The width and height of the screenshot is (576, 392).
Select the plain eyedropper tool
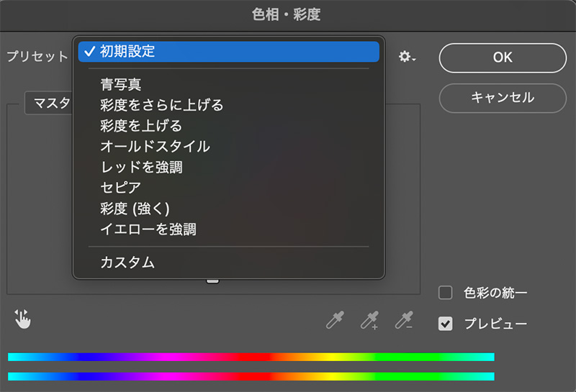[335, 320]
